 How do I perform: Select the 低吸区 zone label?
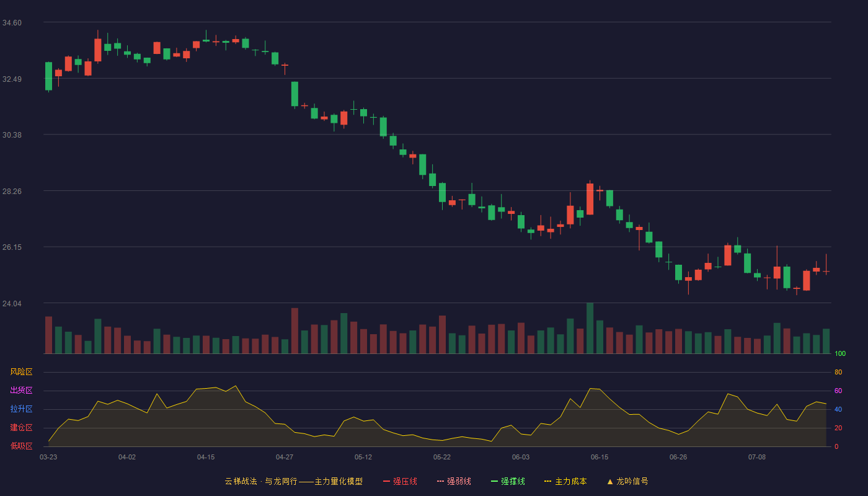pos(21,446)
